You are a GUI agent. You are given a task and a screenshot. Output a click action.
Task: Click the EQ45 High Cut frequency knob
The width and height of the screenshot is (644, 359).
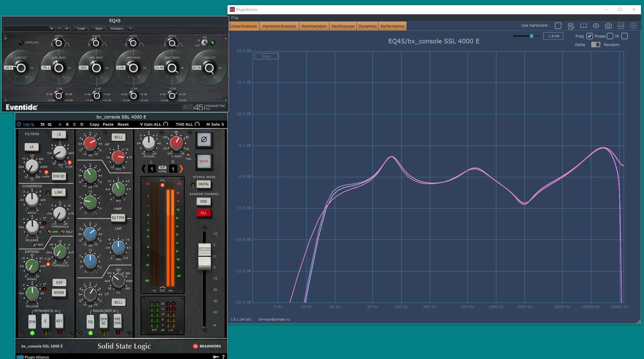click(x=210, y=68)
